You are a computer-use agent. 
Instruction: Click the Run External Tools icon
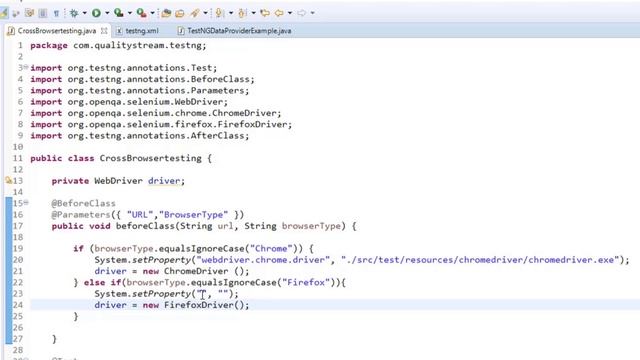tap(142, 13)
